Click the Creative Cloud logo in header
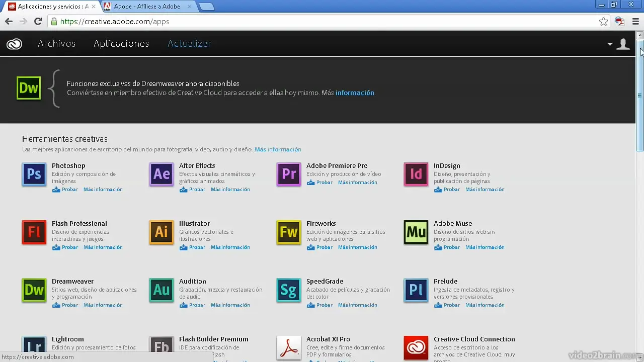The height and width of the screenshot is (362, 644). pos(14,44)
